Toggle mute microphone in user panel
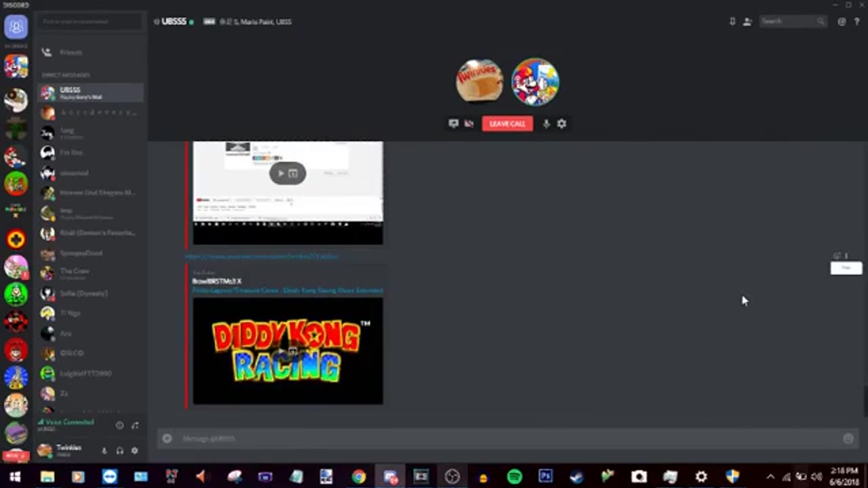The height and width of the screenshot is (488, 868). pos(104,451)
